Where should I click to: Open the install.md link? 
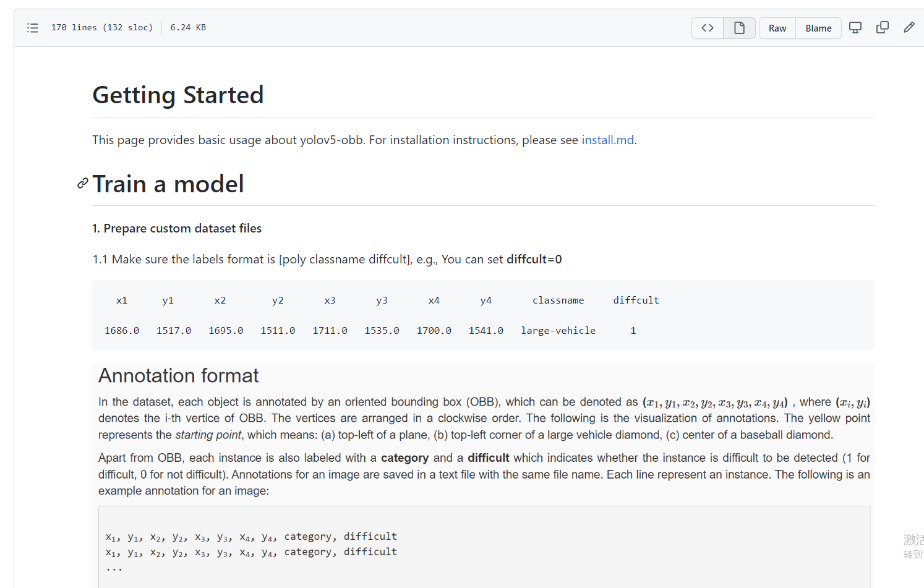coord(607,140)
